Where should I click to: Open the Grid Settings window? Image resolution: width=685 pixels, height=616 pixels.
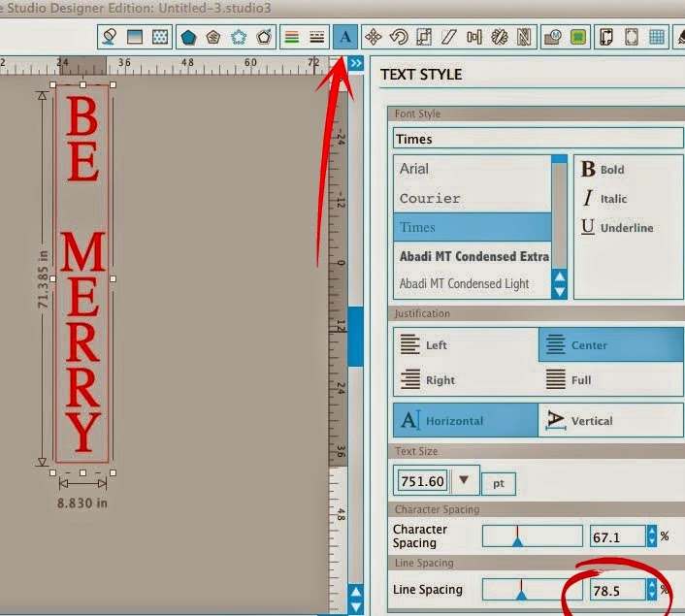(x=657, y=37)
